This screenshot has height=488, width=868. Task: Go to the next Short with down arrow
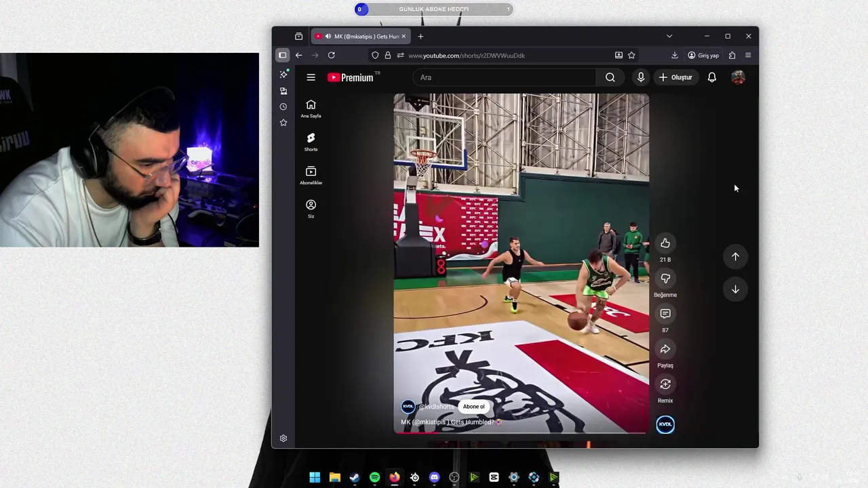coord(735,289)
